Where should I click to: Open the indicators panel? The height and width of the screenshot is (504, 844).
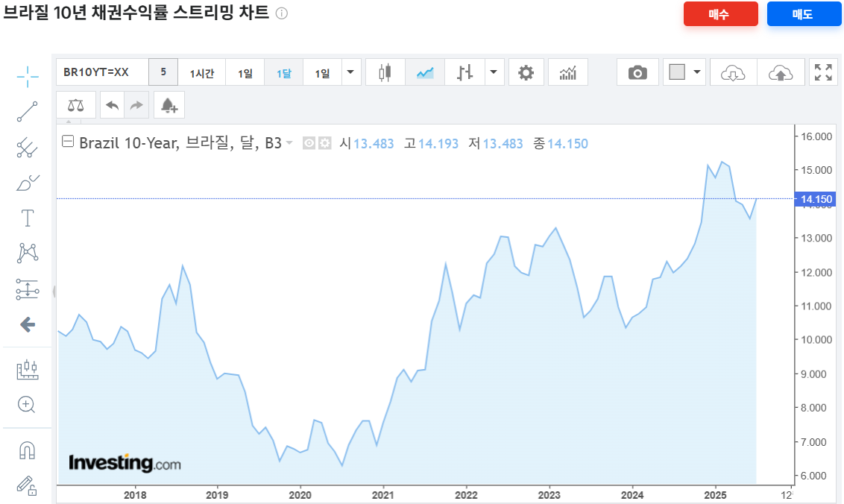[x=567, y=72]
